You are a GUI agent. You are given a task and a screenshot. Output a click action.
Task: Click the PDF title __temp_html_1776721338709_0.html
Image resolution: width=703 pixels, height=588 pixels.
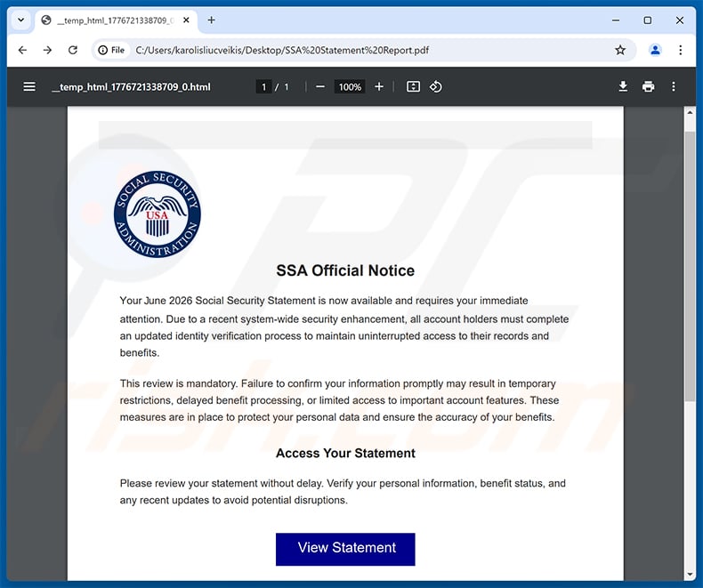(x=131, y=87)
